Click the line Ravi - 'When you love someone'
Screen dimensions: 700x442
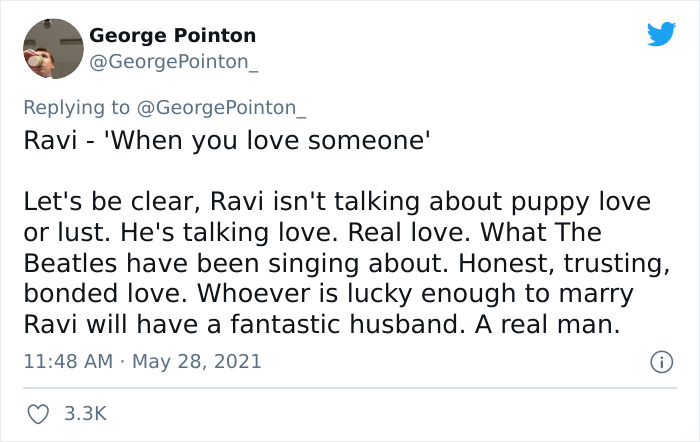tap(226, 141)
